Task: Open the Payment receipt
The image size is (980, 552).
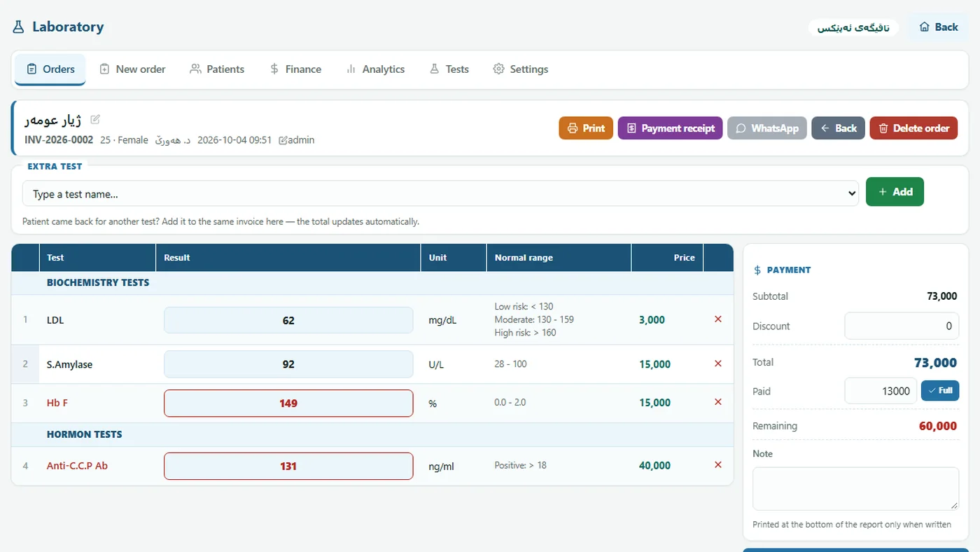Action: click(x=670, y=128)
